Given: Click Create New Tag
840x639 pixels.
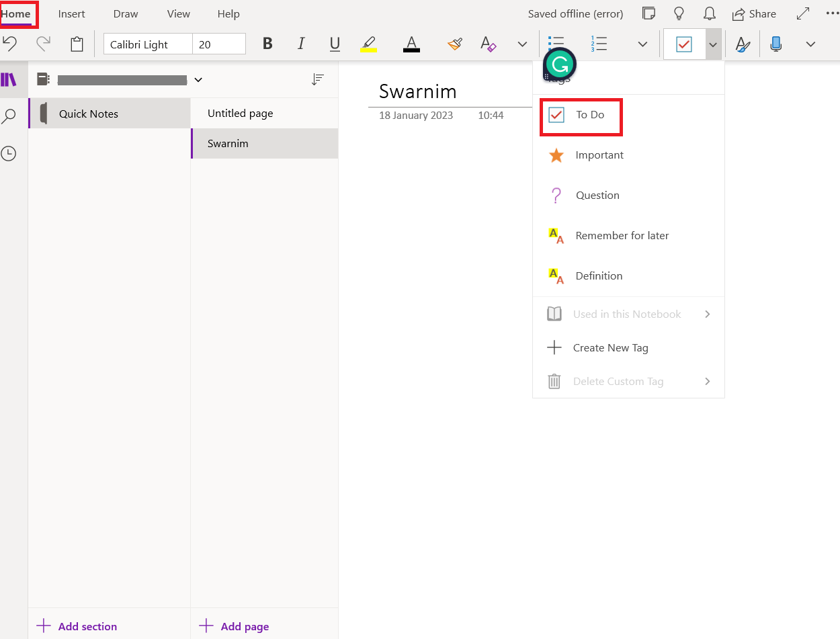Looking at the screenshot, I should pos(628,348).
